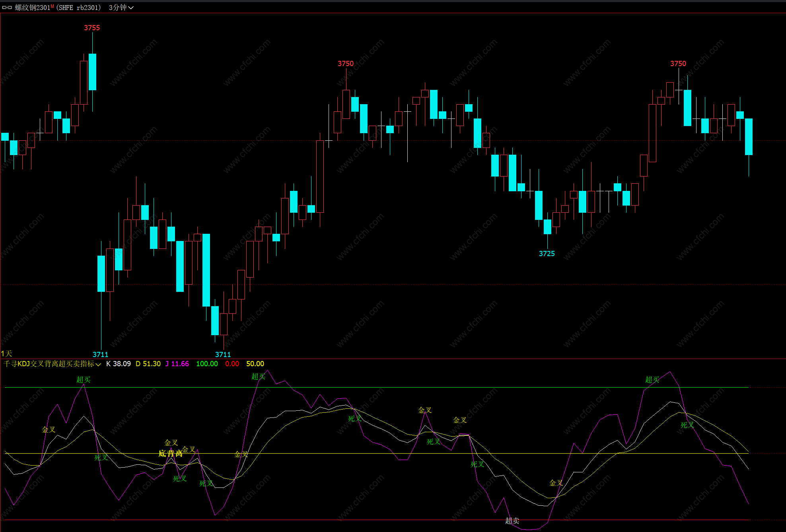Expand the 千寻KDJ交叉背离超买卖指标 indicator dropdown
The image size is (786, 532).
98,364
